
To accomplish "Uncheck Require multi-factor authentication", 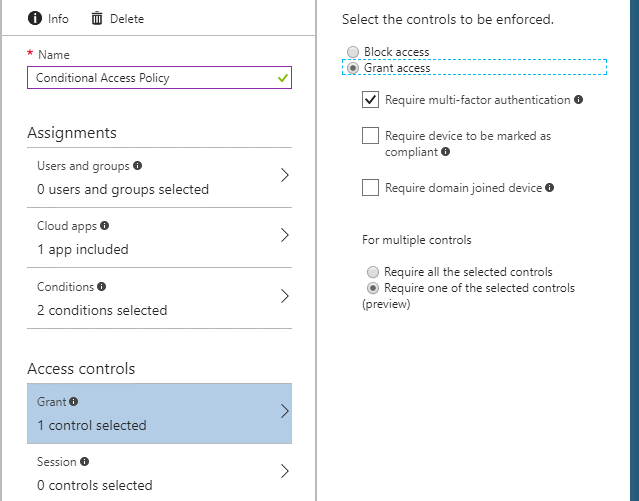I will [371, 100].
